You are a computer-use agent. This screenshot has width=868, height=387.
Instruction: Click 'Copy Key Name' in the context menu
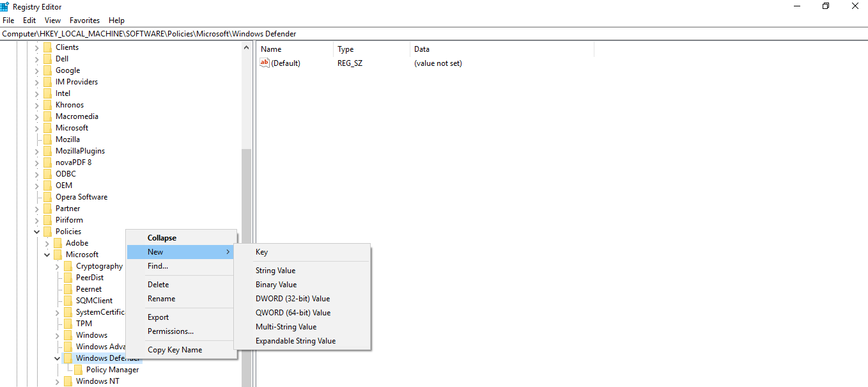pyautogui.click(x=174, y=349)
